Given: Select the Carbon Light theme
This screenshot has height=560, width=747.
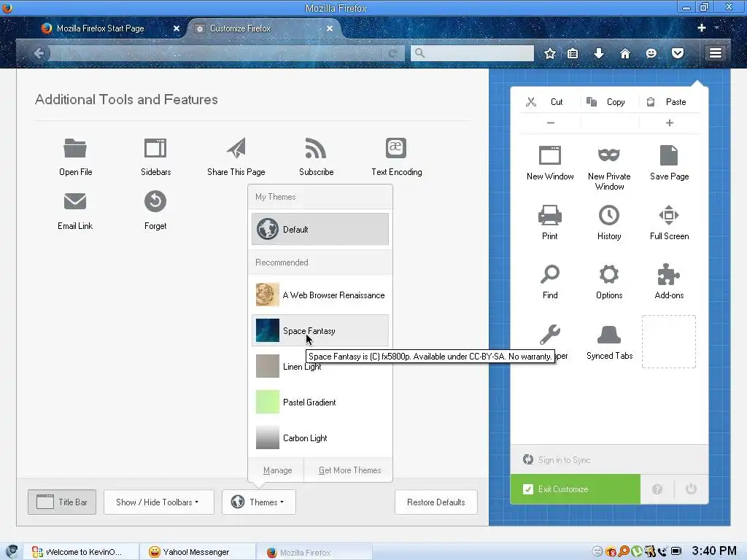Looking at the screenshot, I should [320, 437].
